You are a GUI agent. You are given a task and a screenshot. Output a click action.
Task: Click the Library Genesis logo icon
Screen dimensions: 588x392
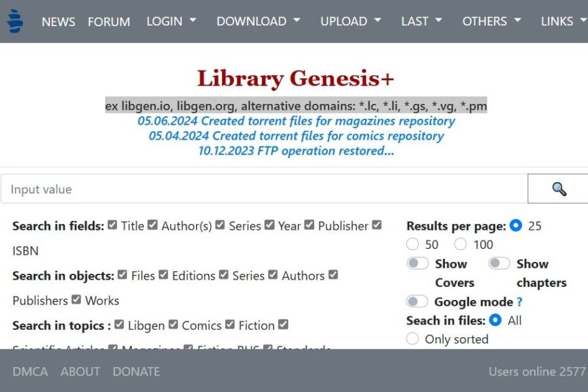pyautogui.click(x=14, y=20)
